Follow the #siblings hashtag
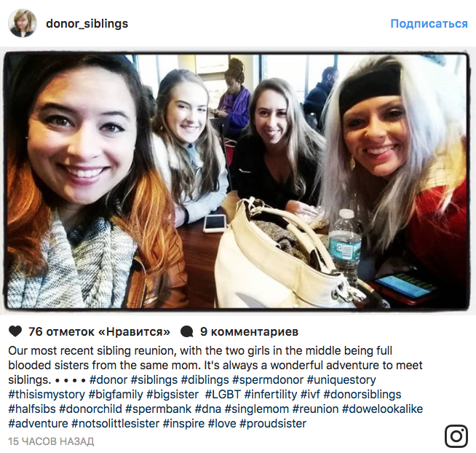The height and width of the screenshot is (453, 476). click(154, 379)
